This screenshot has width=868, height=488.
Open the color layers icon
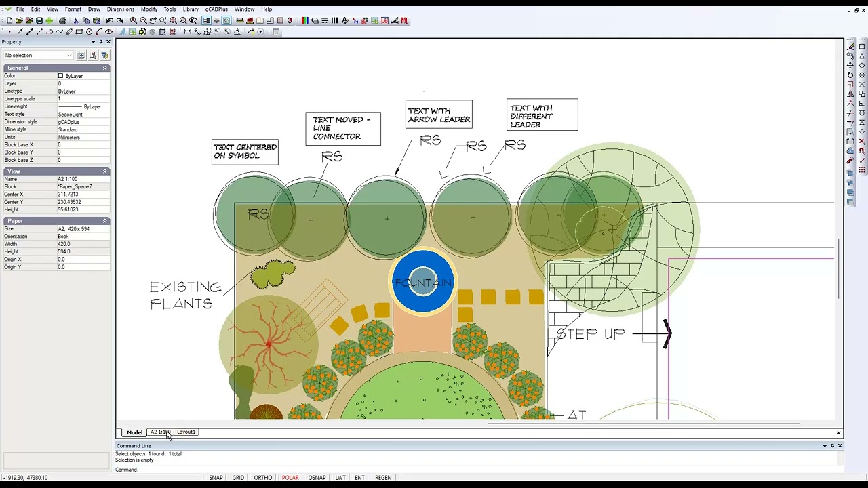(304, 20)
